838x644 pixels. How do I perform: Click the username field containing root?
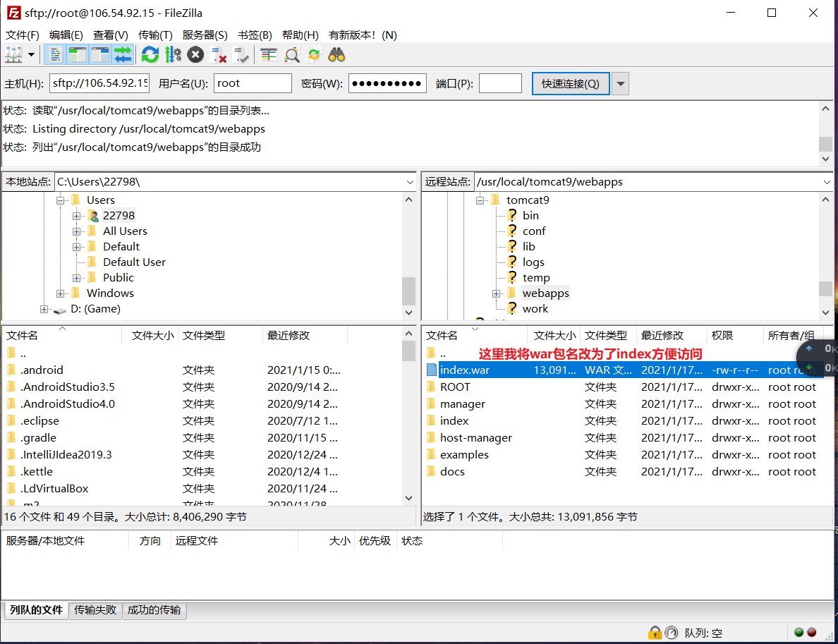[x=253, y=83]
